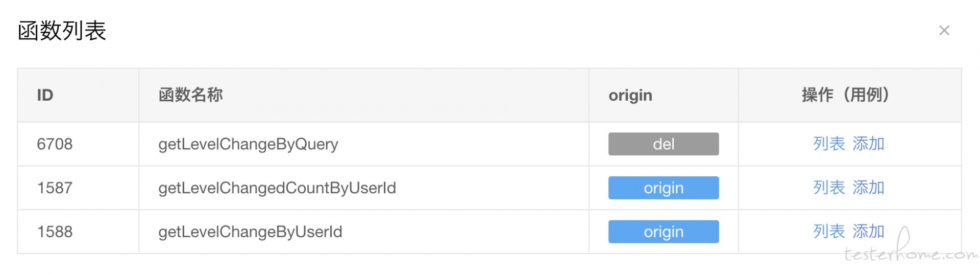Image resolution: width=980 pixels, height=274 pixels.
Task: Select the 操作（用例）column header
Action: (x=846, y=95)
